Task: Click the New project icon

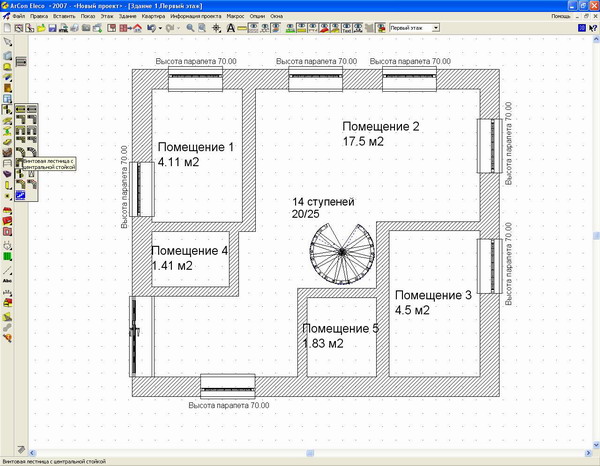Action: click(x=7, y=28)
